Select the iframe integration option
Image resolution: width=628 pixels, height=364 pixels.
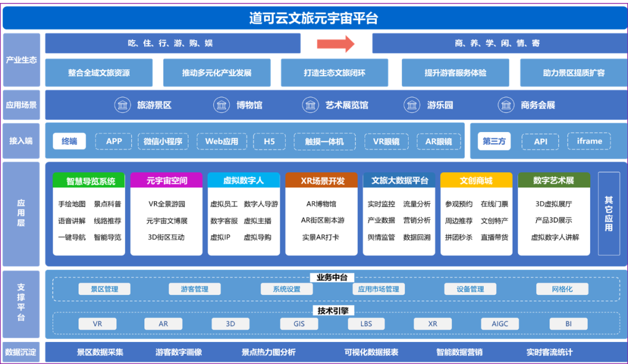pos(589,141)
